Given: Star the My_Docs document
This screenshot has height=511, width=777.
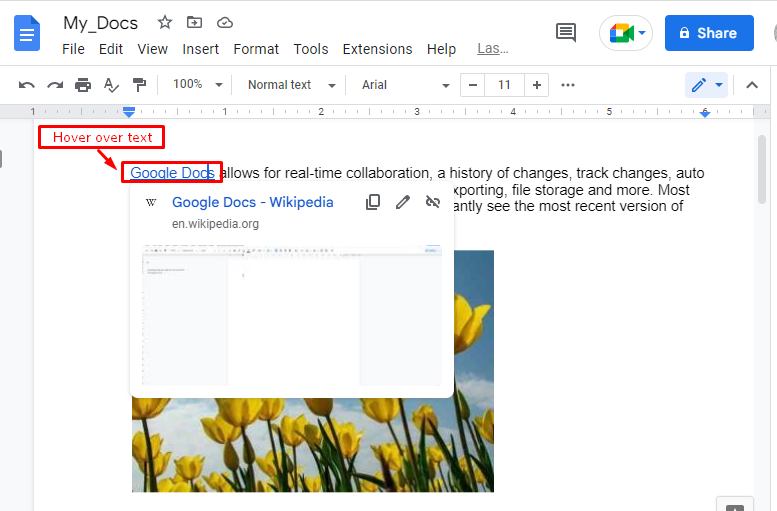Looking at the screenshot, I should coord(165,22).
